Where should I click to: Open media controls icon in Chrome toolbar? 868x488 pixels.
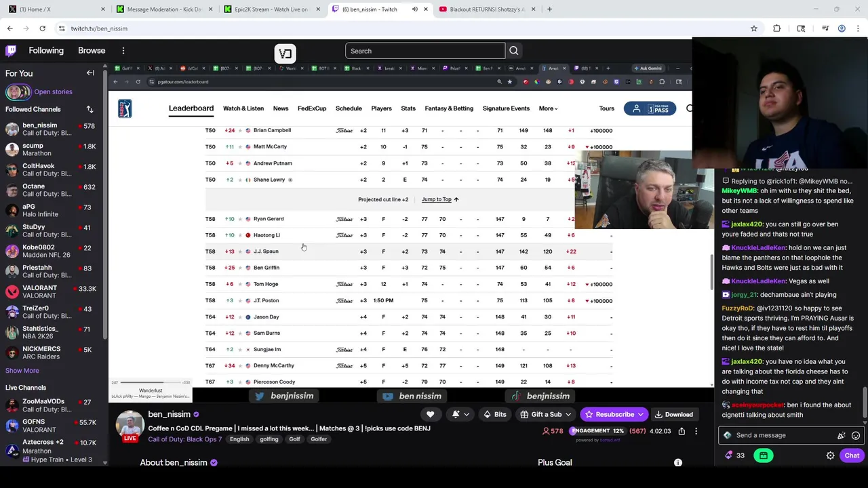point(825,28)
